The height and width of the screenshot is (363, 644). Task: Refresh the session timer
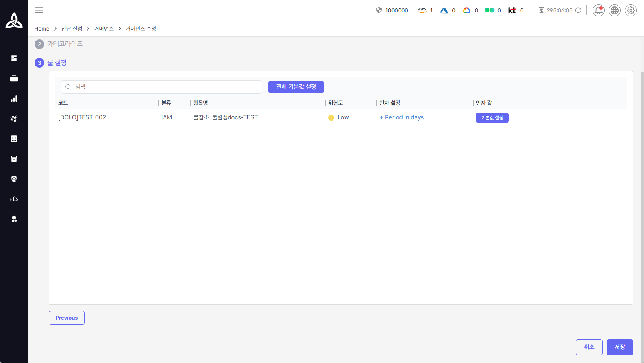click(578, 10)
